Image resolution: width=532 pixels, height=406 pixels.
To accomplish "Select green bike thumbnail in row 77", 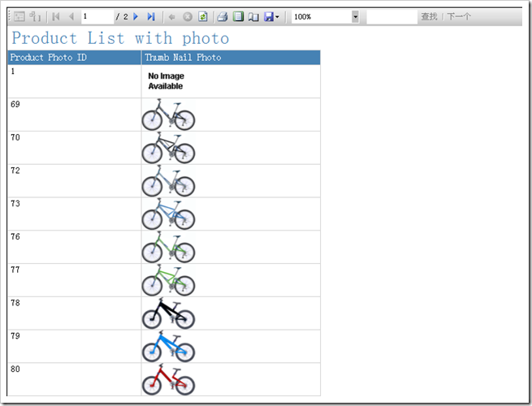I will pos(168,280).
